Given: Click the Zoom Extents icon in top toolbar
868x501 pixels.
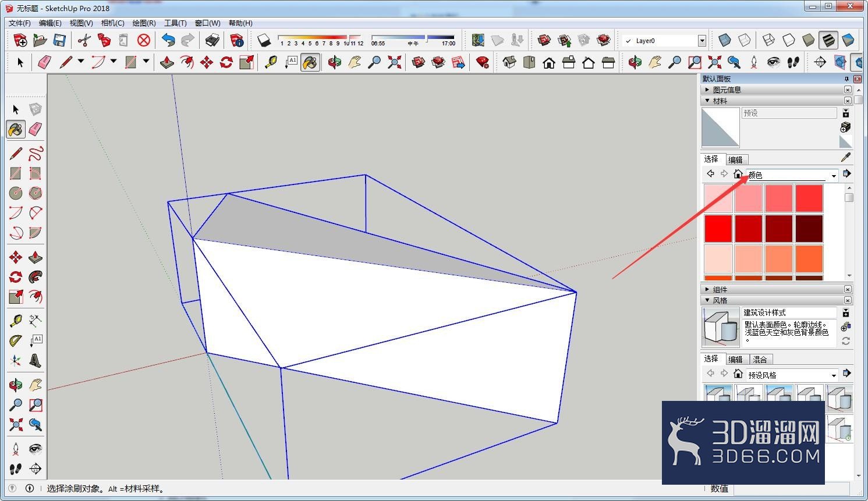Looking at the screenshot, I should pos(394,62).
